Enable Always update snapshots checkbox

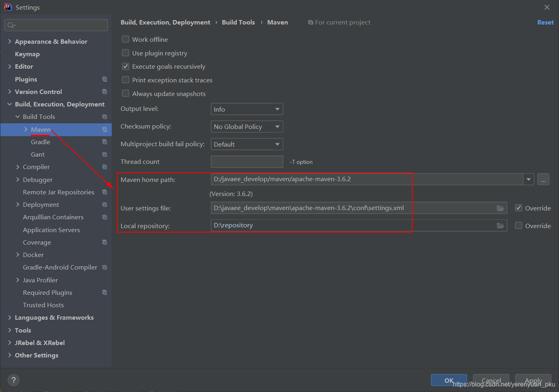[x=126, y=94]
